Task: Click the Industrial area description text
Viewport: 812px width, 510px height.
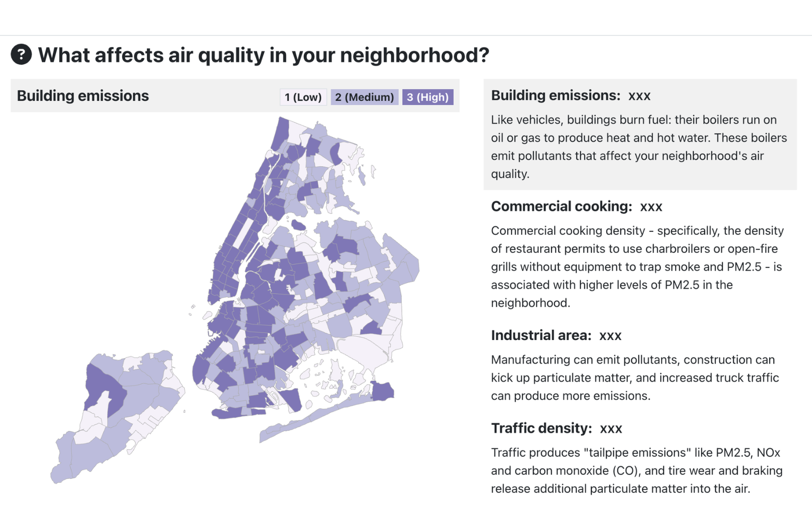Action: click(634, 377)
